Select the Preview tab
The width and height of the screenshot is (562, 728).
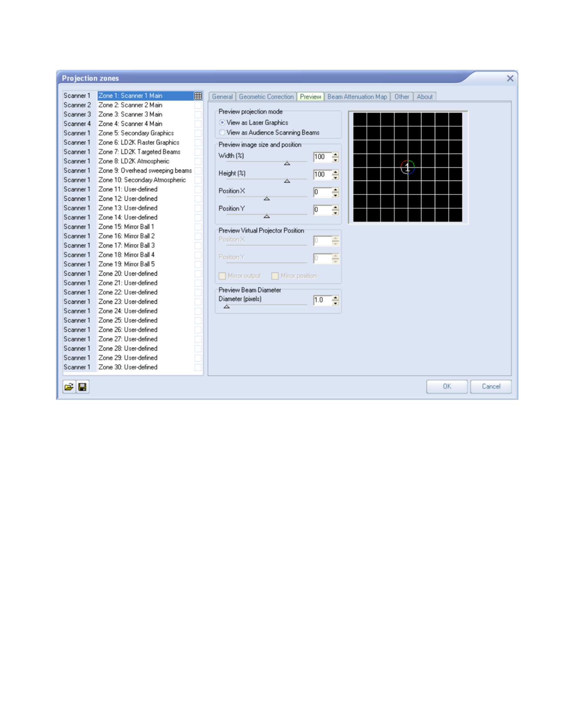[x=310, y=97]
